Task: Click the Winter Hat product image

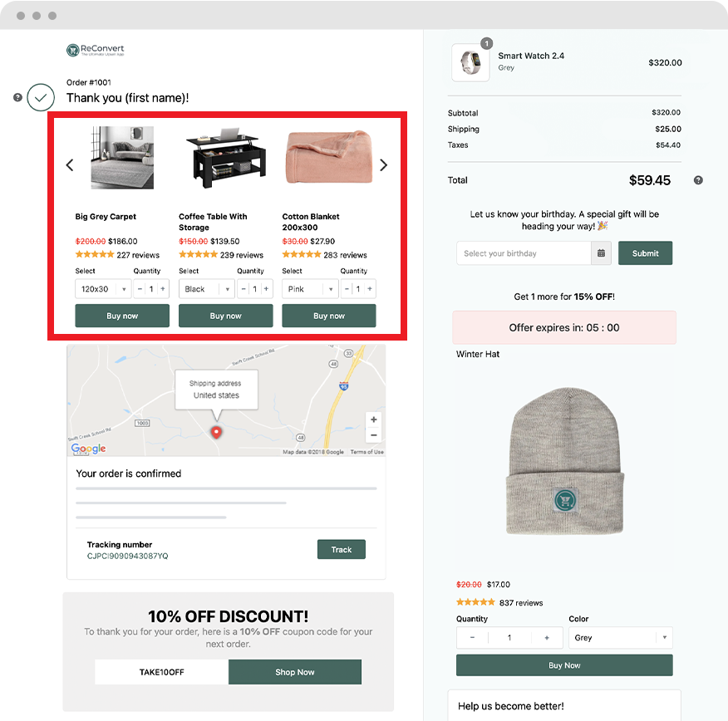Action: pyautogui.click(x=564, y=462)
